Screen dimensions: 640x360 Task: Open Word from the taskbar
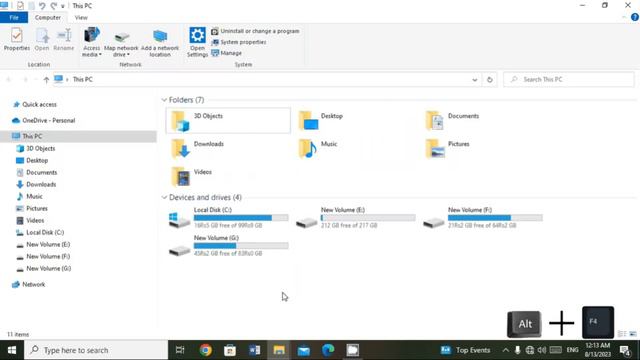point(254,350)
